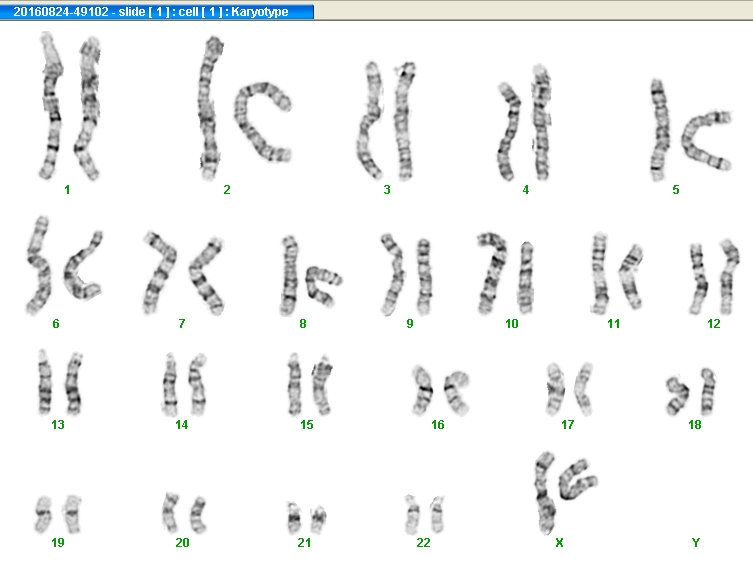This screenshot has height=579, width=753.
Task: Click the green label '4'
Action: point(526,190)
